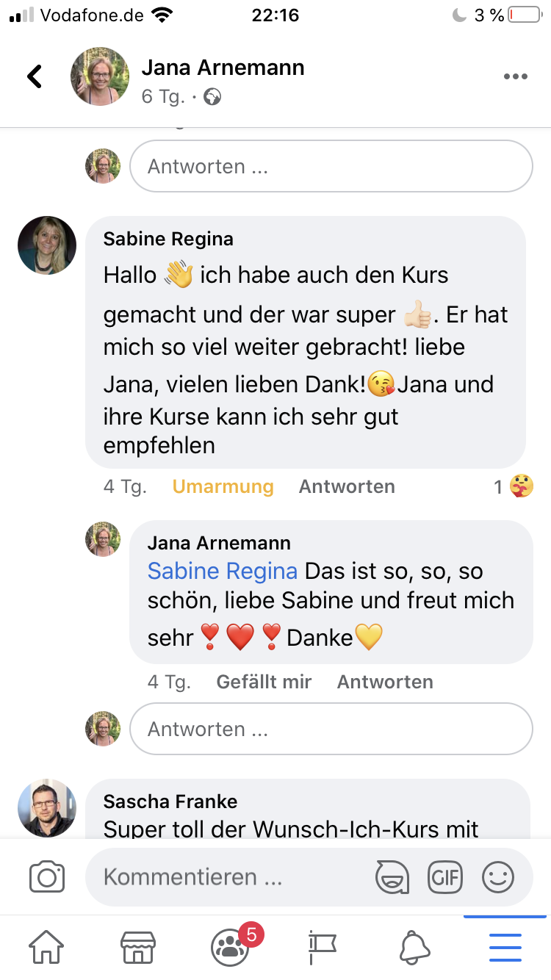Like Jana Arnemann's reply with Gefällt mir

(264, 682)
